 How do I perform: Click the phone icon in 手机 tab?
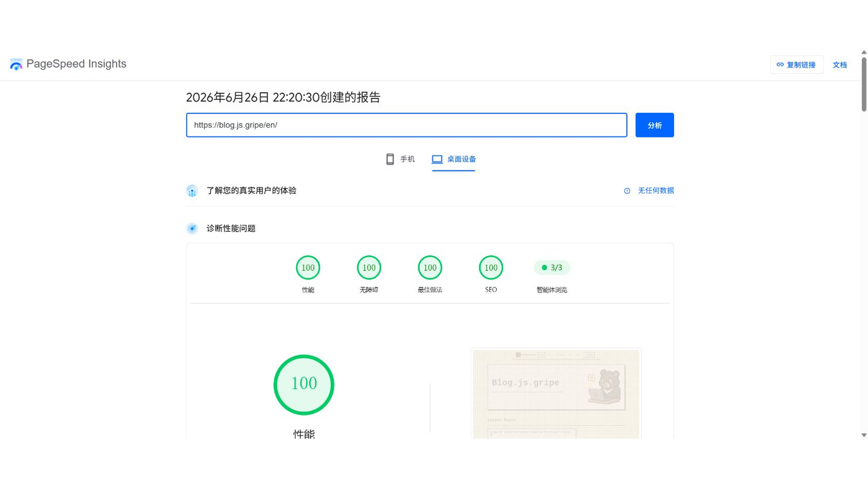coord(390,159)
